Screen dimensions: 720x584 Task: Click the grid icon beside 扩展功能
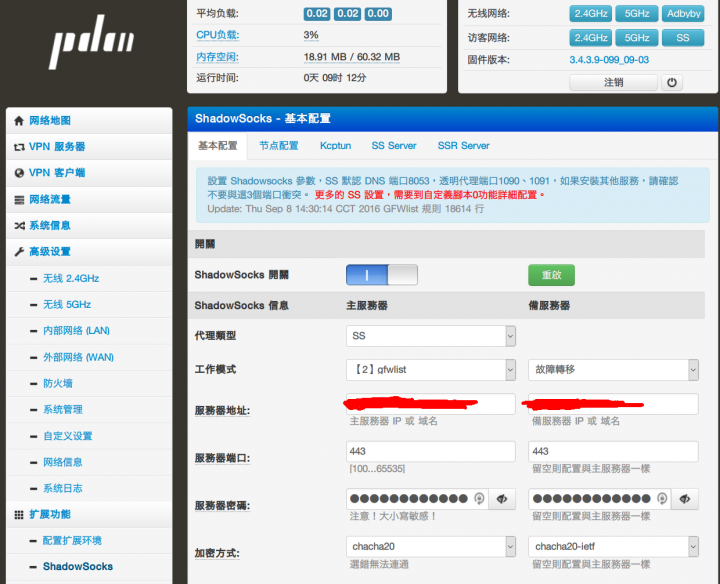[19, 515]
